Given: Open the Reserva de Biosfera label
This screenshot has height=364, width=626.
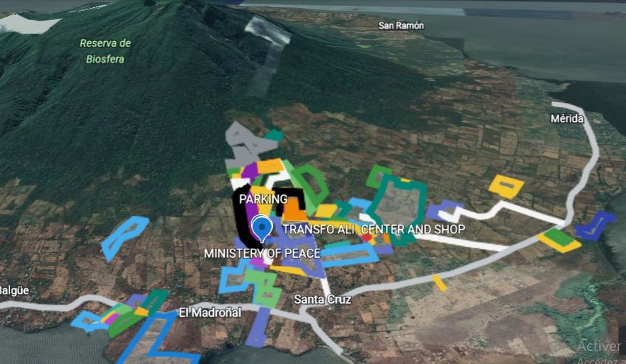Looking at the screenshot, I should (x=105, y=51).
